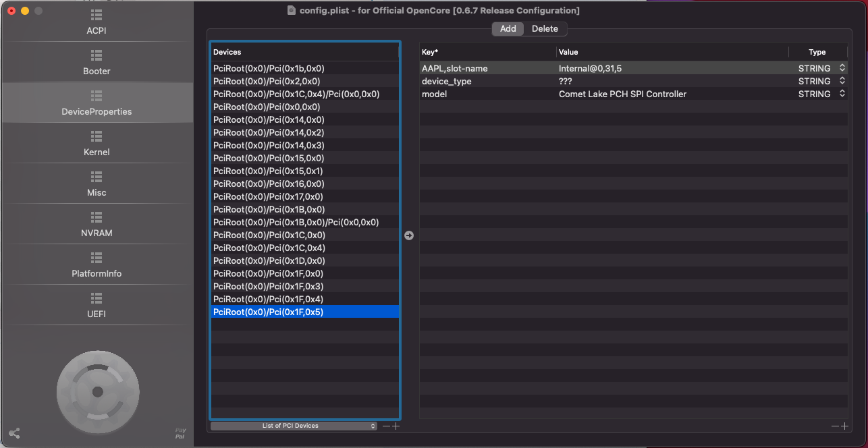Click the Comet Lake PCH SPI Controller value
The height and width of the screenshot is (448, 868).
tap(622, 94)
